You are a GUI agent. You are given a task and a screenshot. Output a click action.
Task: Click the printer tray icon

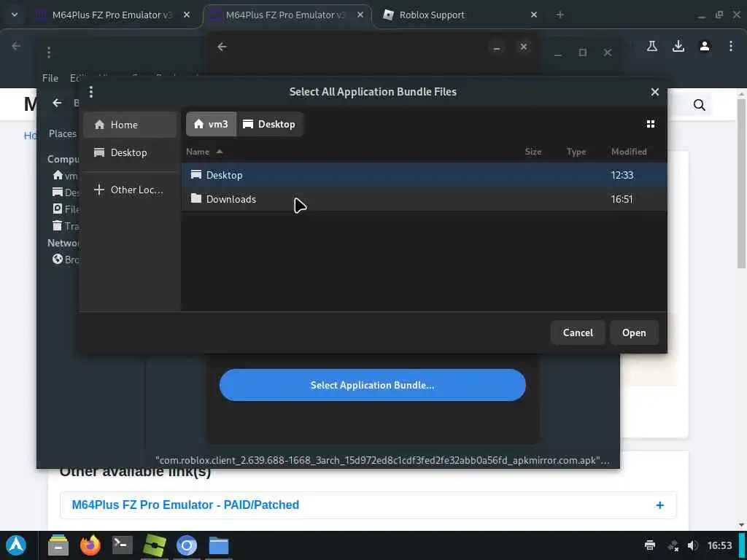coord(650,545)
